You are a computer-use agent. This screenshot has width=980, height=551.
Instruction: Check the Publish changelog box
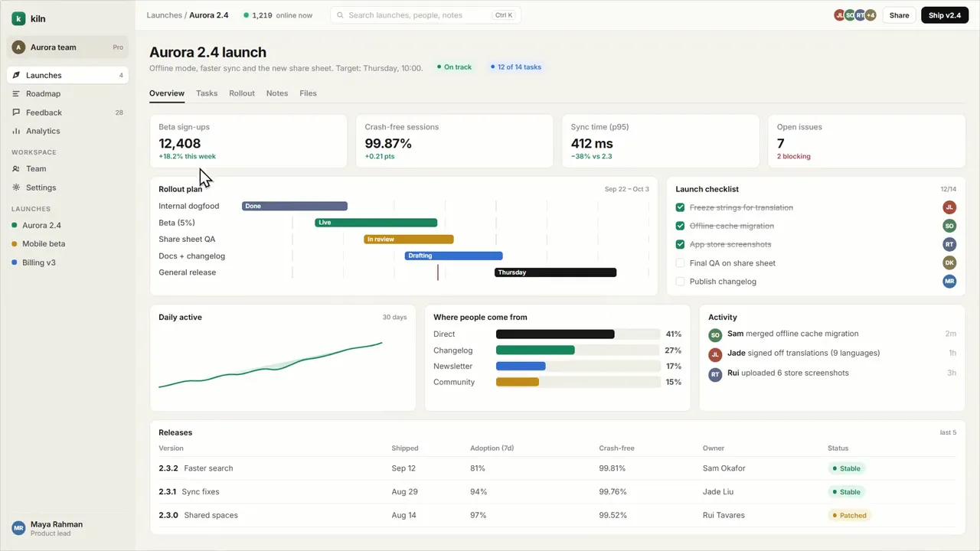pyautogui.click(x=680, y=282)
